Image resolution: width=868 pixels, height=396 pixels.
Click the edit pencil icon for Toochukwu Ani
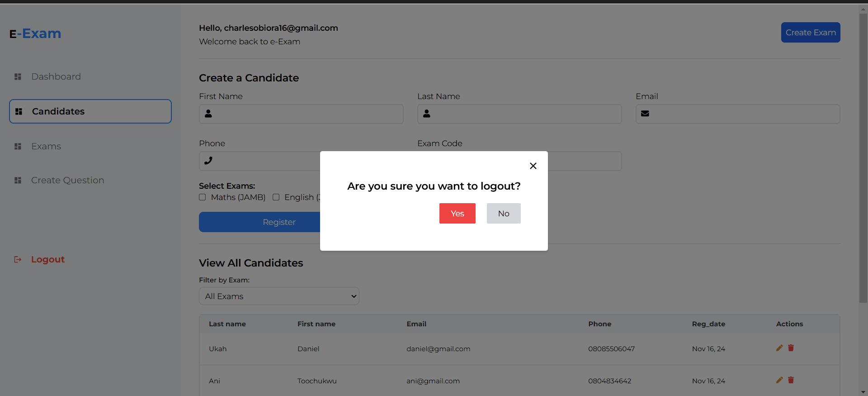tap(779, 380)
